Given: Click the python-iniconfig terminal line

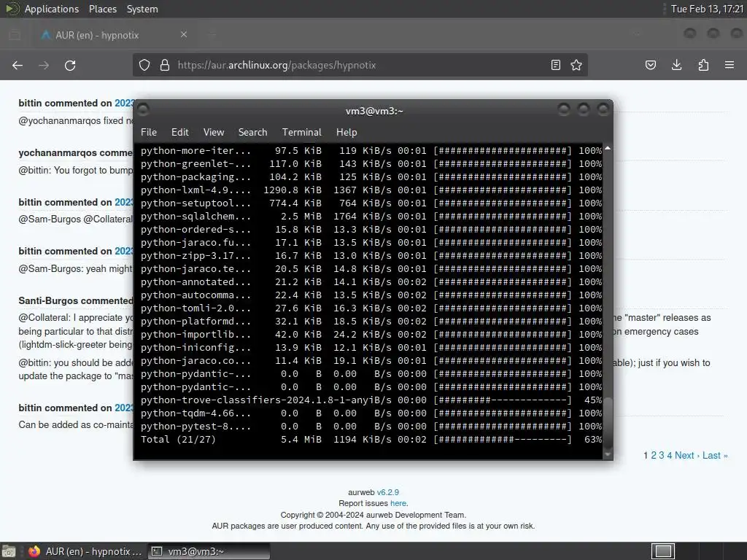Looking at the screenshot, I should pyautogui.click(x=371, y=348).
